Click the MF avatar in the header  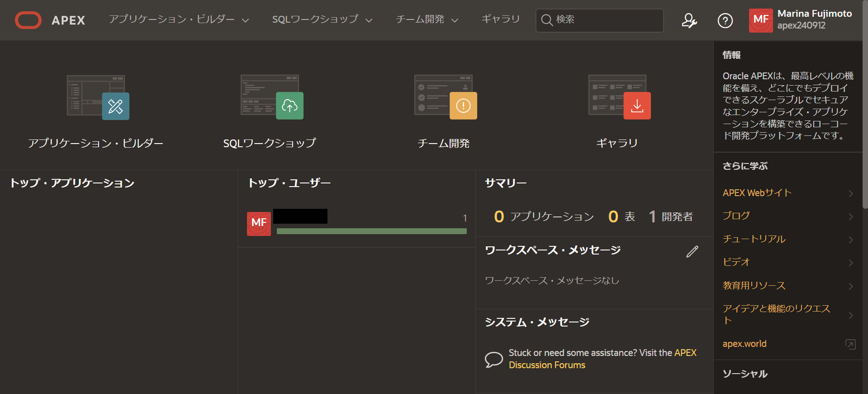761,20
